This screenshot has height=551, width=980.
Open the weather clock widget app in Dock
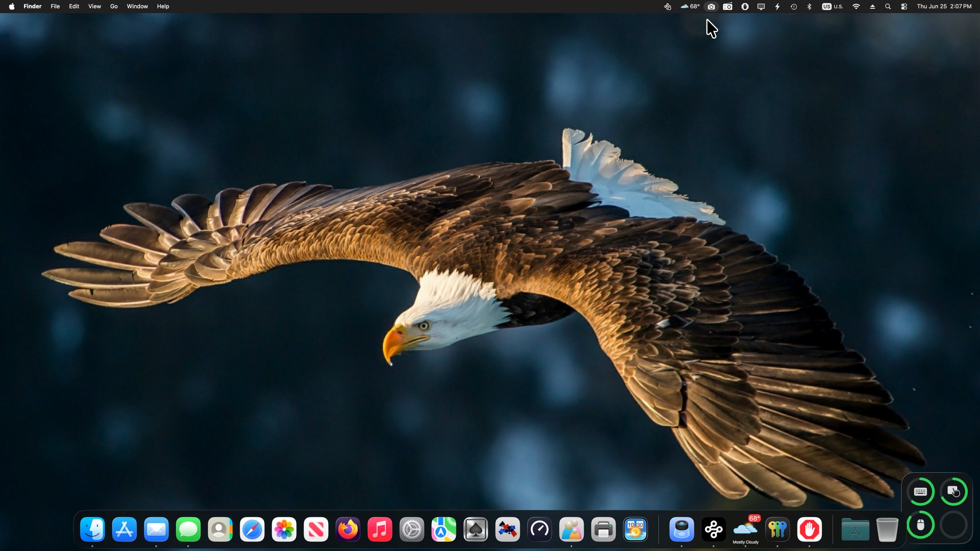pos(635,529)
